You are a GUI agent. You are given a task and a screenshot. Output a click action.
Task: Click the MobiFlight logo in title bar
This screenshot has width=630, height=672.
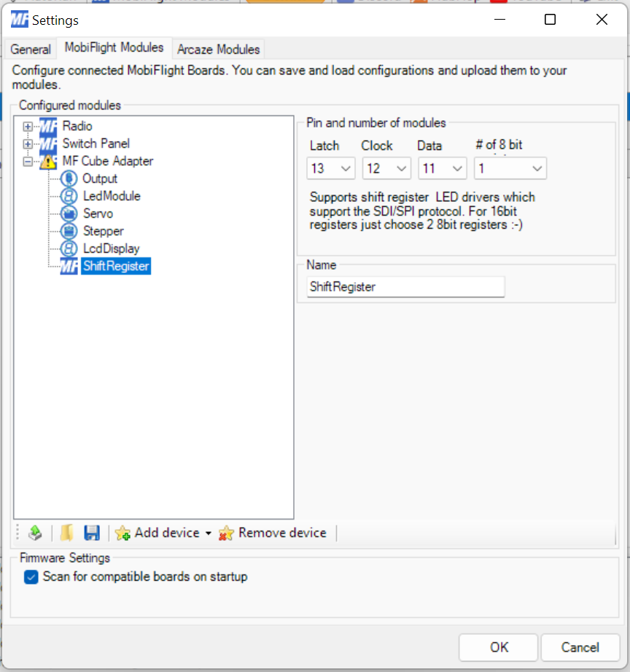(19, 20)
